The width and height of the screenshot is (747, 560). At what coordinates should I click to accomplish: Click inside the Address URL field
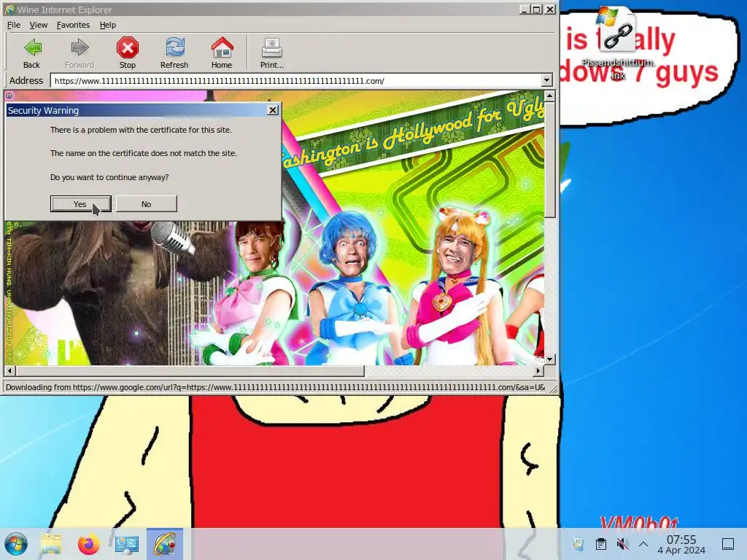coord(295,80)
